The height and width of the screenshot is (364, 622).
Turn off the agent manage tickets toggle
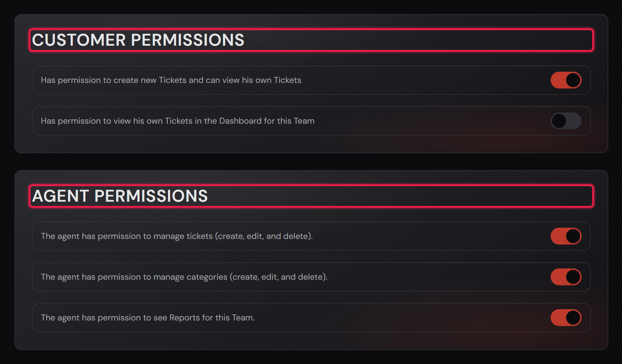(x=566, y=236)
